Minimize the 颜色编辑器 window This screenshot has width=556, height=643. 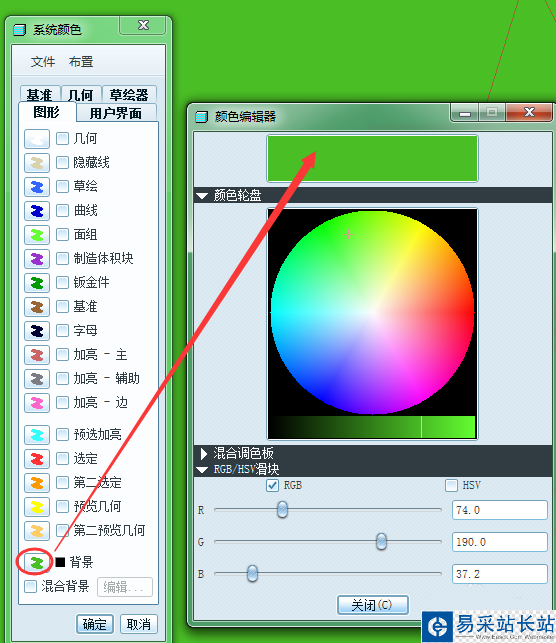point(465,113)
